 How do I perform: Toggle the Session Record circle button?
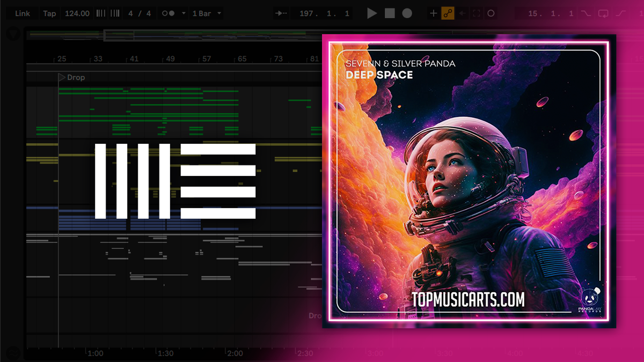tap(490, 13)
